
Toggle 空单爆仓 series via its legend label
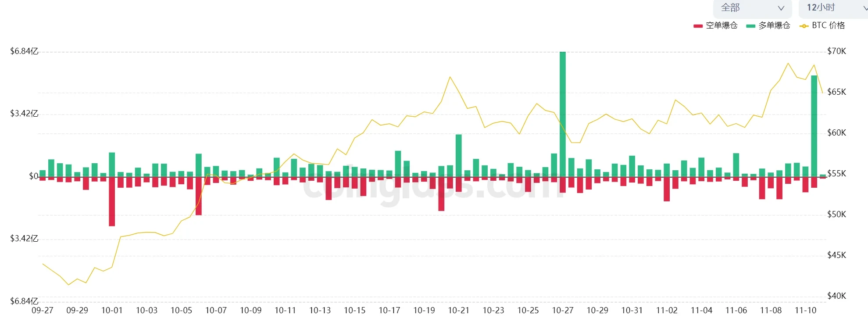[x=722, y=25]
